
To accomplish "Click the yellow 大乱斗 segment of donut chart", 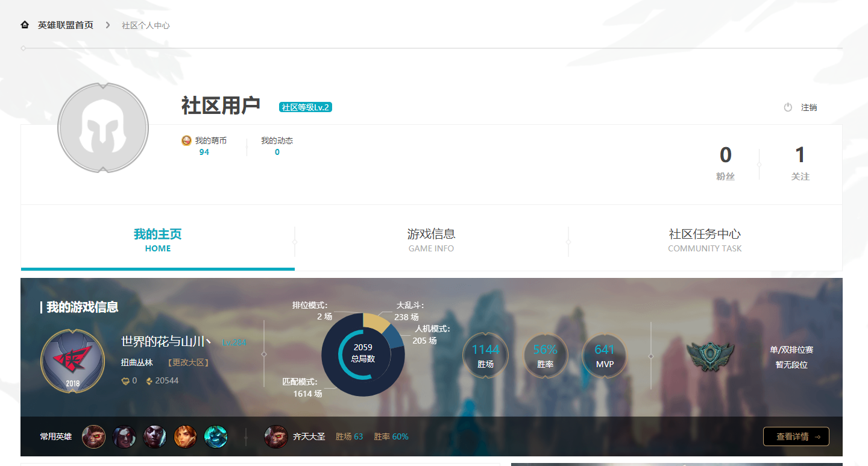I will tap(377, 322).
